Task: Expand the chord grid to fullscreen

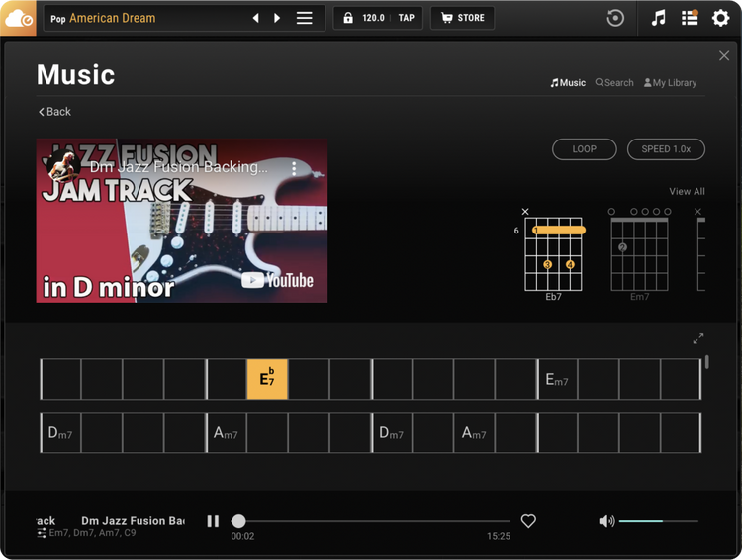Action: pyautogui.click(x=698, y=339)
